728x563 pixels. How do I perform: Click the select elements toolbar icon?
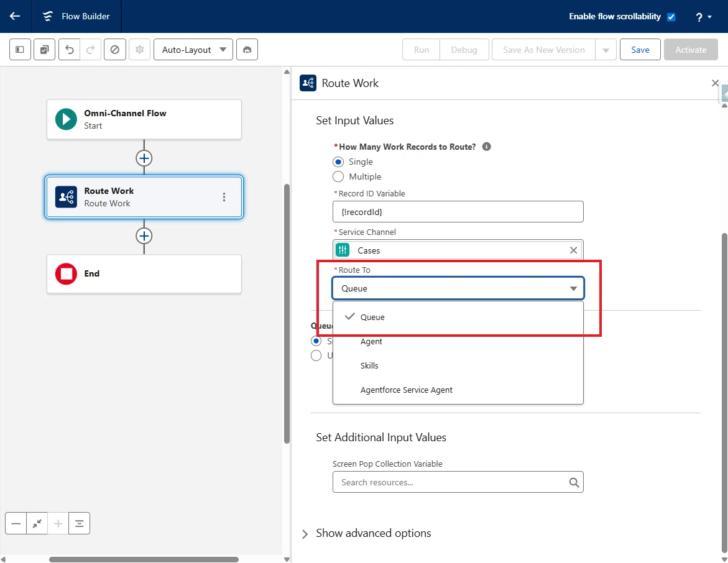[x=45, y=49]
